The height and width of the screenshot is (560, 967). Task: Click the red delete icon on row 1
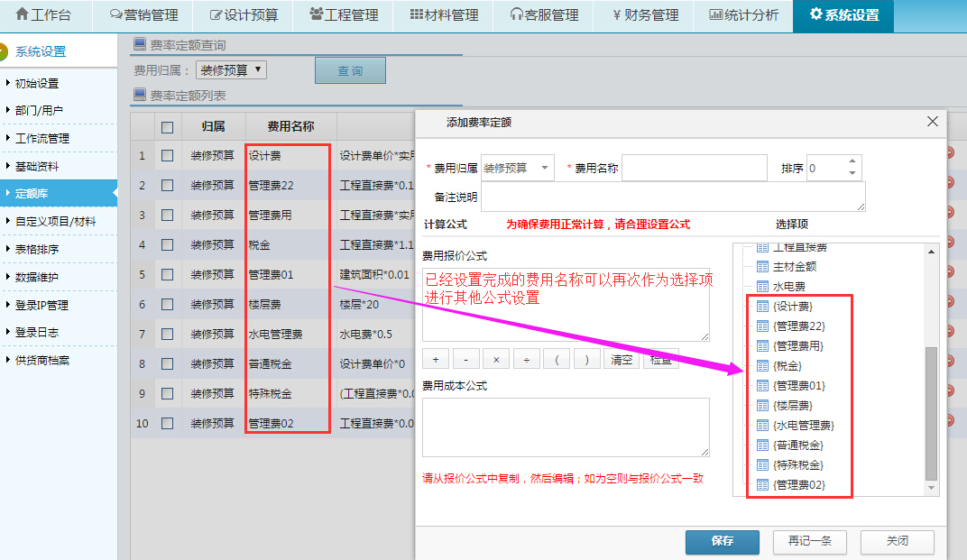pyautogui.click(x=949, y=154)
